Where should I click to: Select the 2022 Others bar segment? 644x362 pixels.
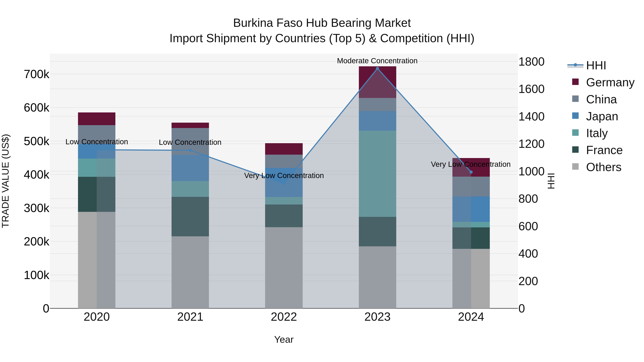[x=284, y=268]
